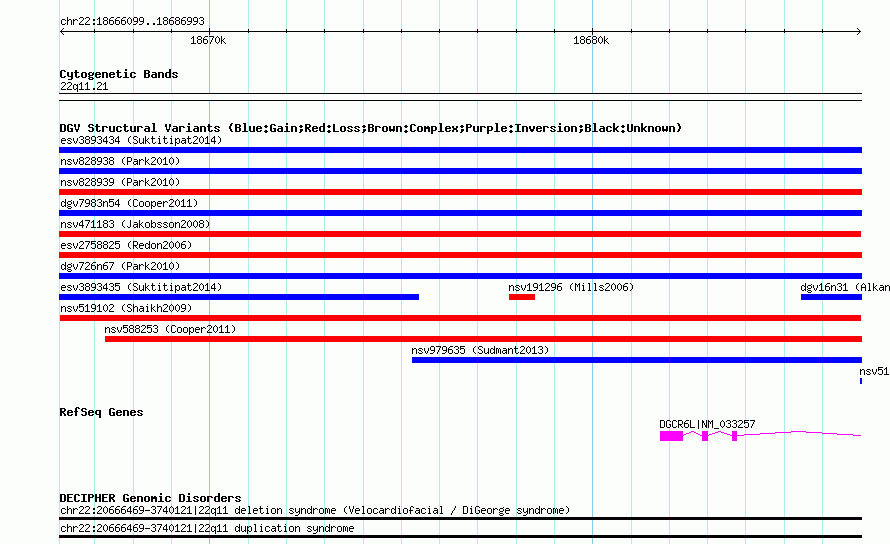Image resolution: width=890 pixels, height=544 pixels.
Task: Open the nsv471183 (Jakobsson2008) label
Action: click(x=135, y=224)
